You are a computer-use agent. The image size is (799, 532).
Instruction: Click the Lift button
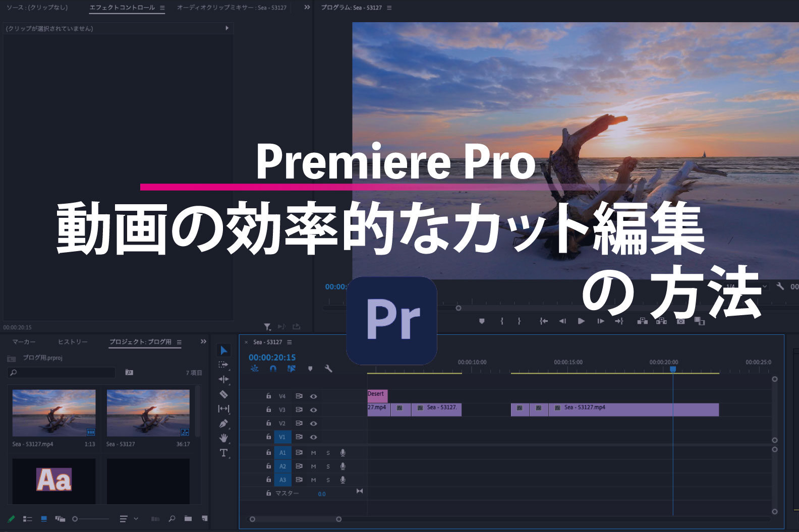coord(642,321)
